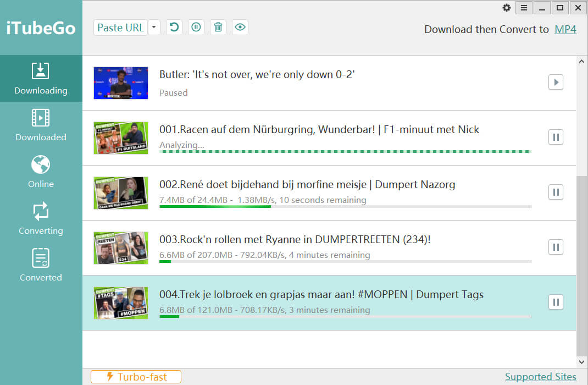Screen dimensions: 588x385
Task: Change the MP4 output format link
Action: (565, 29)
